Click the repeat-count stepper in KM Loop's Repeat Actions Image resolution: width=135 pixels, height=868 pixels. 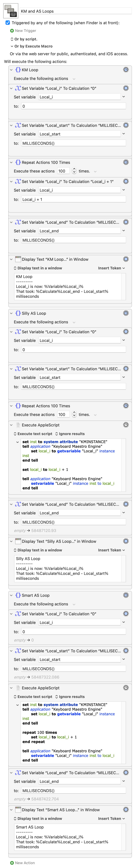pos(74,171)
